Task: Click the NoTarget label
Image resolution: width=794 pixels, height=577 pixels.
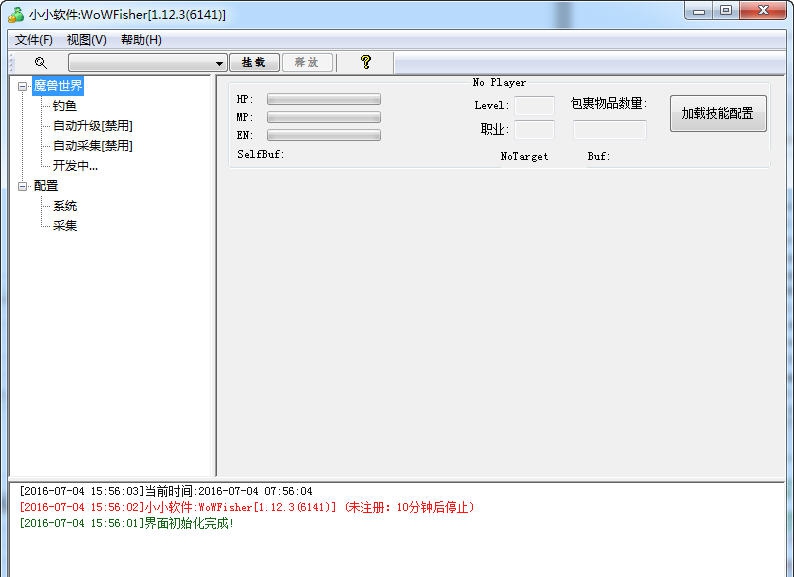Action: click(x=524, y=157)
